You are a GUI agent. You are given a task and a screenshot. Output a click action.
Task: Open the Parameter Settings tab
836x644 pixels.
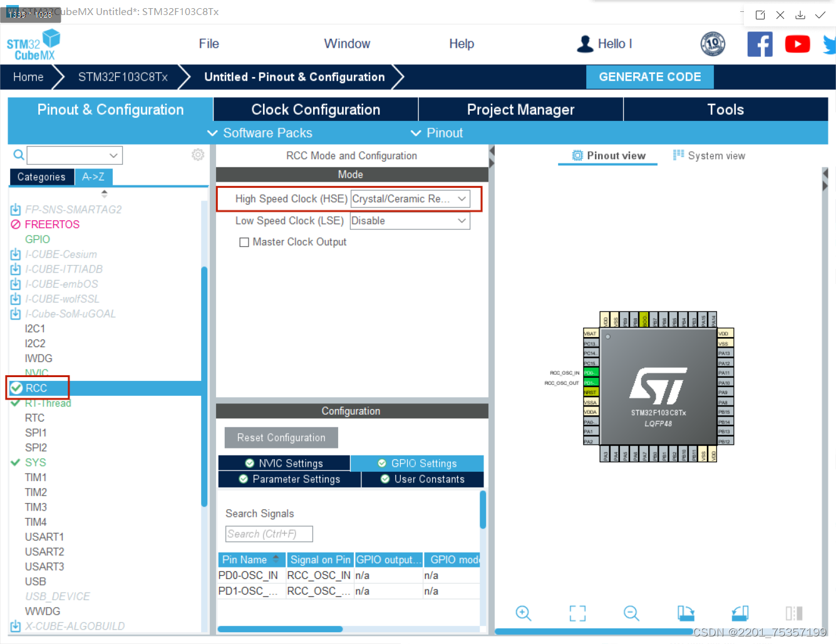(x=289, y=479)
